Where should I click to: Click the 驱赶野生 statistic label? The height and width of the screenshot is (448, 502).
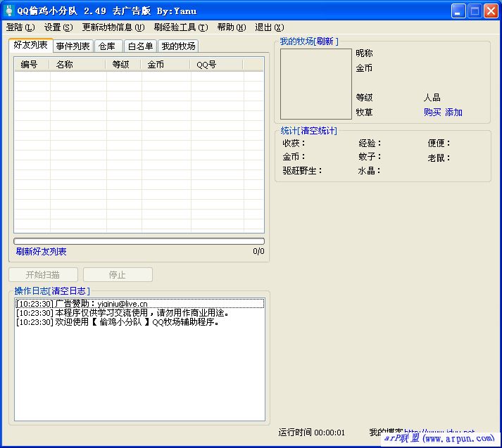302,171
